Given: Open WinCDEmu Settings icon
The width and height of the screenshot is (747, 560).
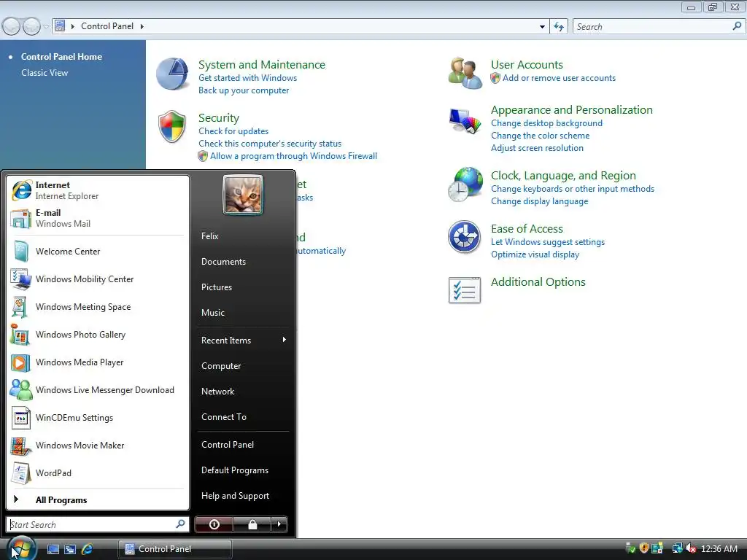Looking at the screenshot, I should coord(21,418).
